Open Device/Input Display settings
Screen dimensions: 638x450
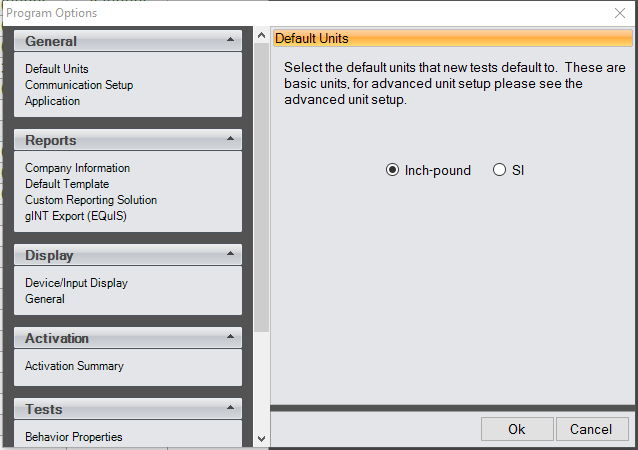click(76, 283)
